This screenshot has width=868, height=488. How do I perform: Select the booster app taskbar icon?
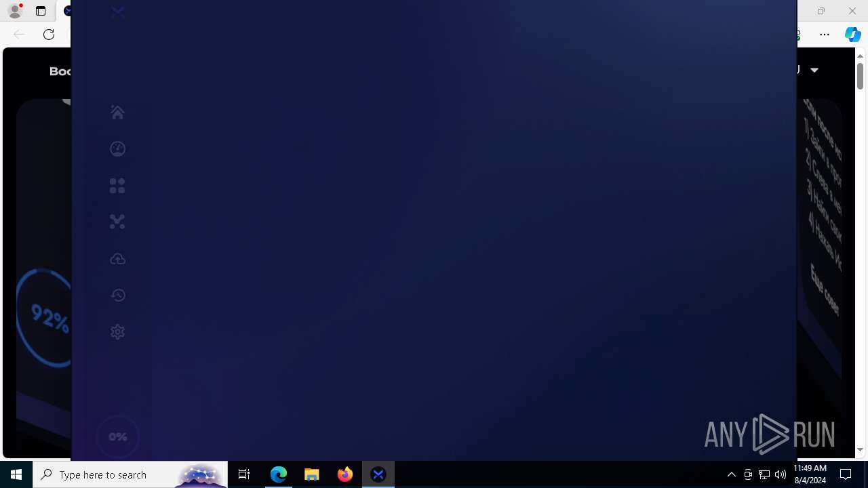tap(378, 474)
